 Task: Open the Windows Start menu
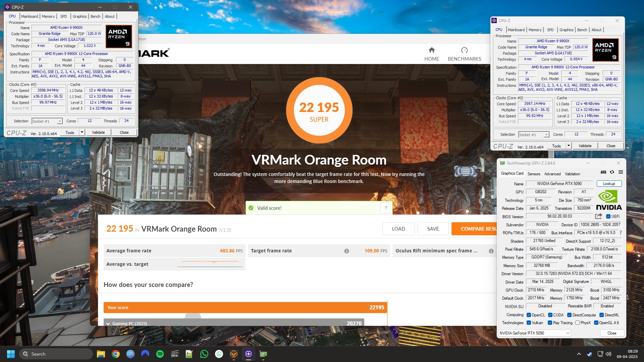11,354
